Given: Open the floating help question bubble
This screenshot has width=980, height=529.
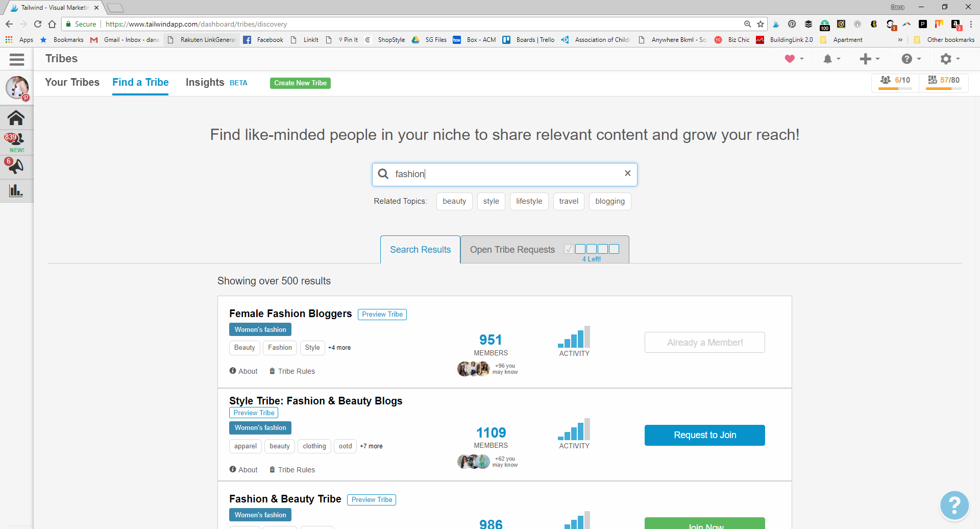Looking at the screenshot, I should (x=954, y=506).
